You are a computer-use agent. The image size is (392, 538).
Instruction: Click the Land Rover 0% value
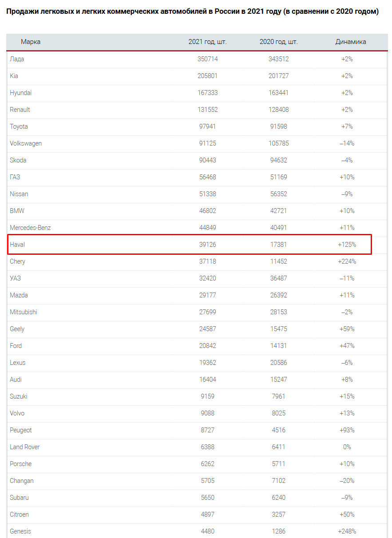(x=347, y=447)
